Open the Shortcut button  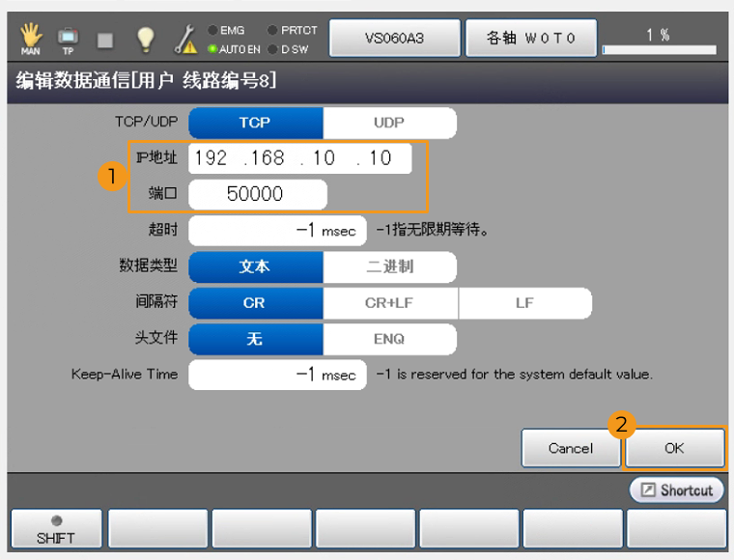click(676, 490)
